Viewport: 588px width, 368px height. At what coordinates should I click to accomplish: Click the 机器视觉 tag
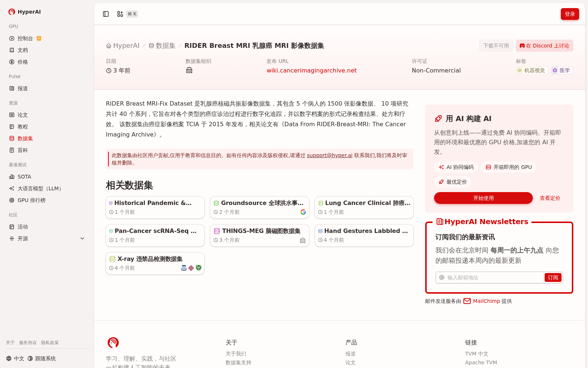[532, 70]
